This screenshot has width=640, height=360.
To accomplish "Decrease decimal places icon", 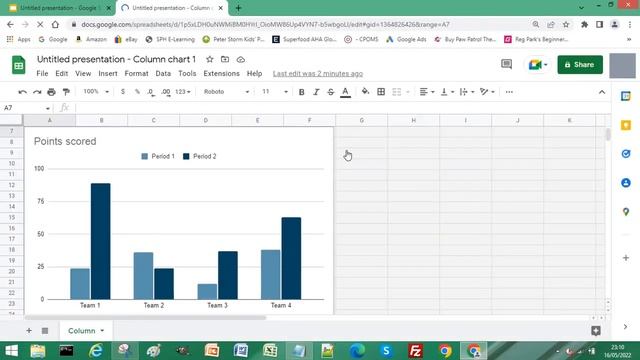I will point(151,92).
